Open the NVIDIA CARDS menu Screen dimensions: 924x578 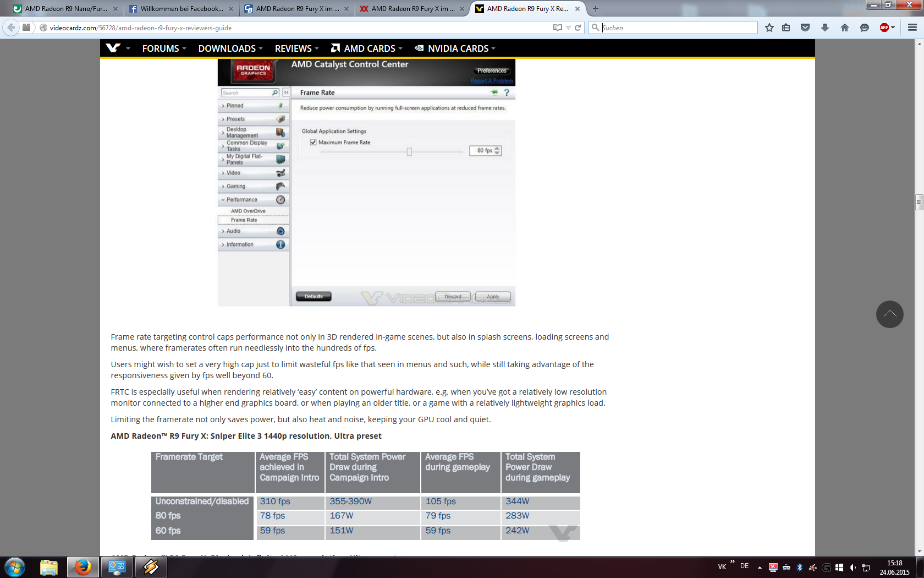click(455, 48)
